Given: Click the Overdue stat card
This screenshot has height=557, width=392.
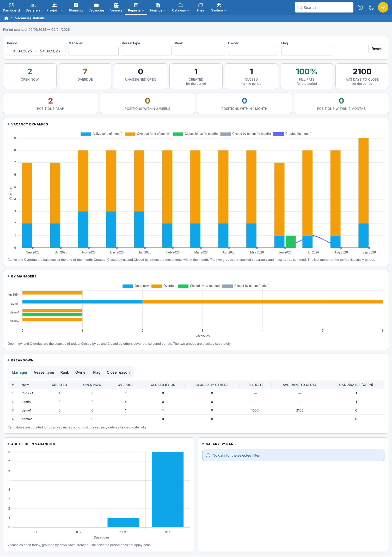Looking at the screenshot, I should tap(85, 76).
